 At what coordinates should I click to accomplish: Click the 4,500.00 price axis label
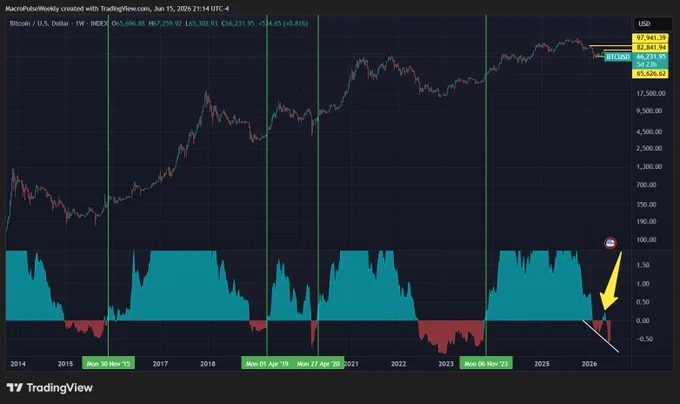pos(649,131)
